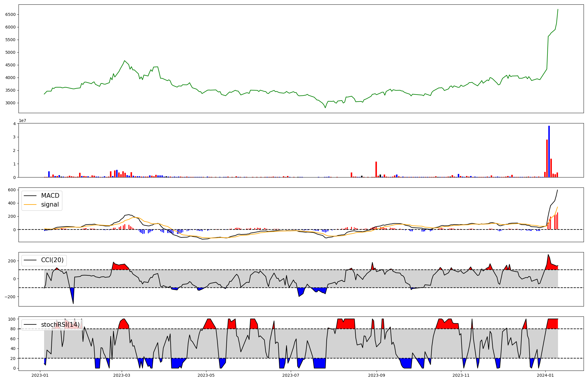Click the September 2023 red volume spike
Viewport: 588px width, 382px height.
point(376,169)
